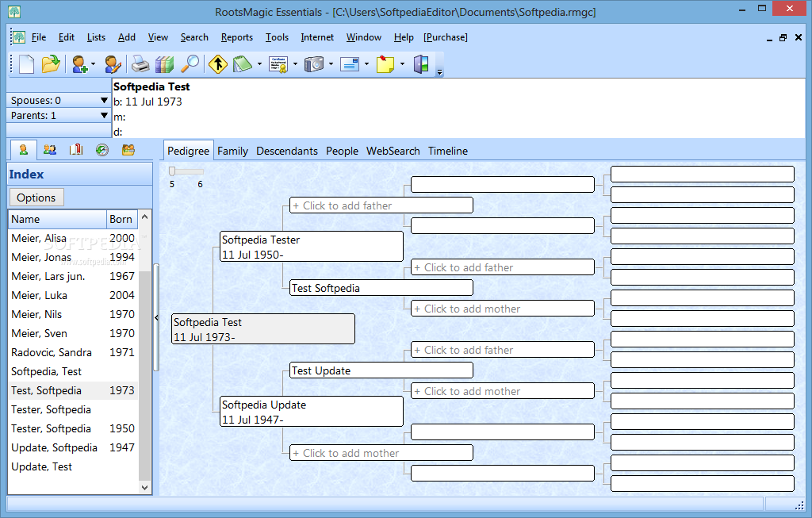812x518 pixels.
Task: Switch to the Timeline tab
Action: click(x=448, y=151)
